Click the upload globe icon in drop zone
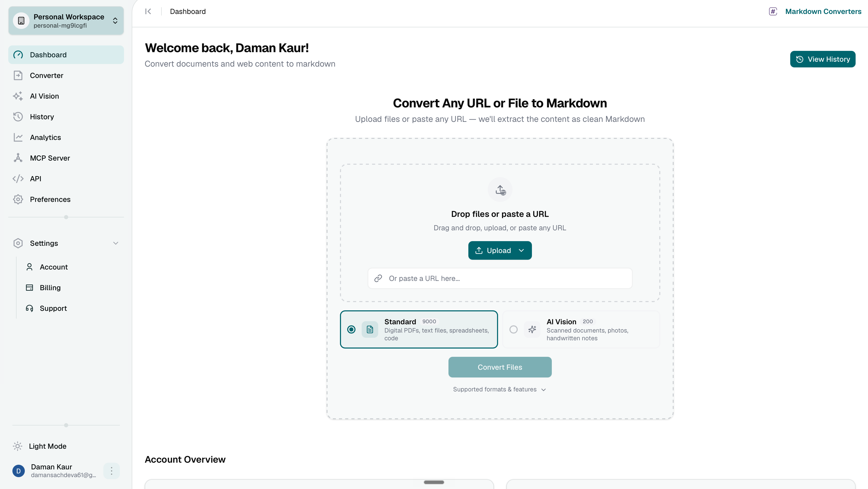This screenshot has width=868, height=489. point(500,190)
